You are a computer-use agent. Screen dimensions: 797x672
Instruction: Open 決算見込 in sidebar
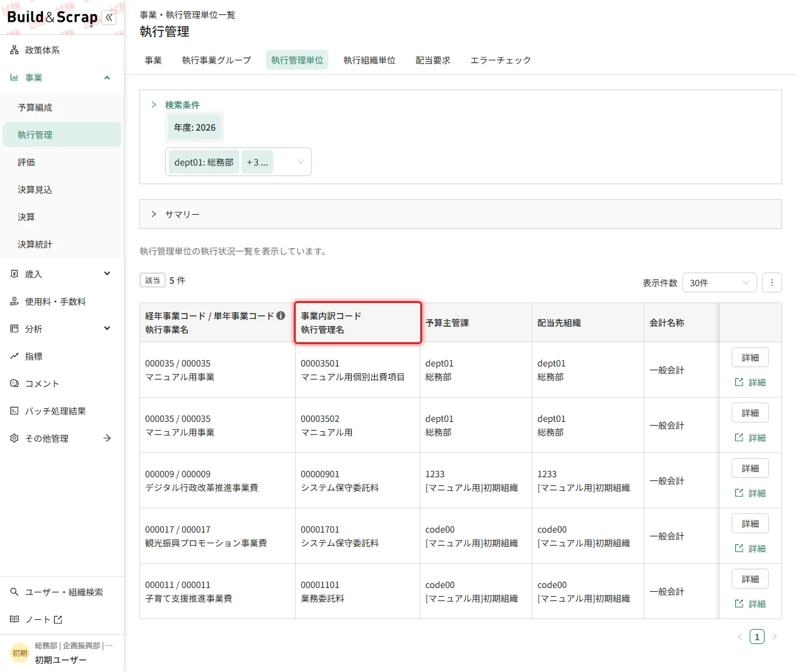pyautogui.click(x=62, y=189)
